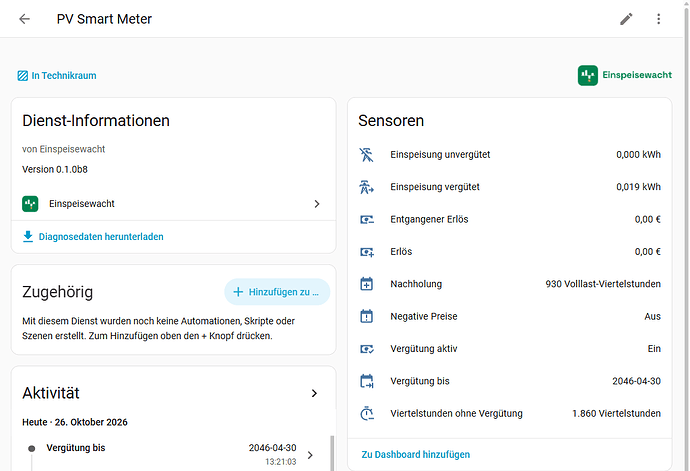Image resolution: width=690 pixels, height=471 pixels.
Task: Click the Technikraum area icon
Action: (22, 76)
